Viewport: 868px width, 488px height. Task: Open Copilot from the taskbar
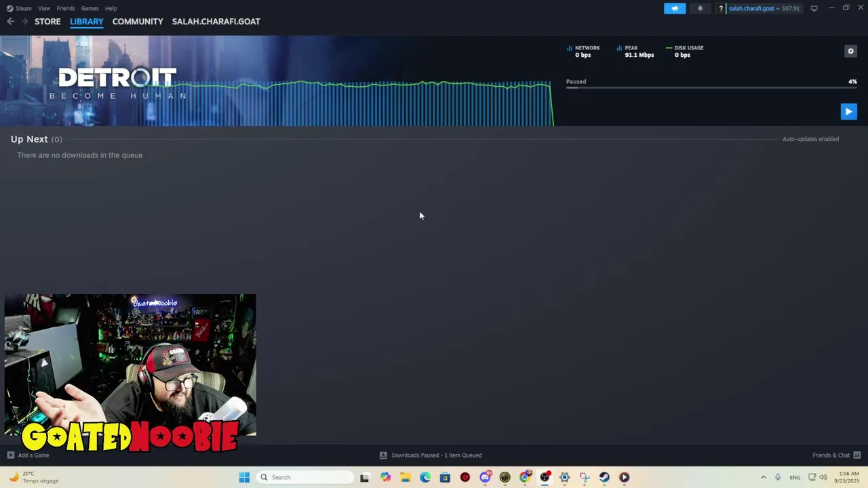tap(385, 477)
